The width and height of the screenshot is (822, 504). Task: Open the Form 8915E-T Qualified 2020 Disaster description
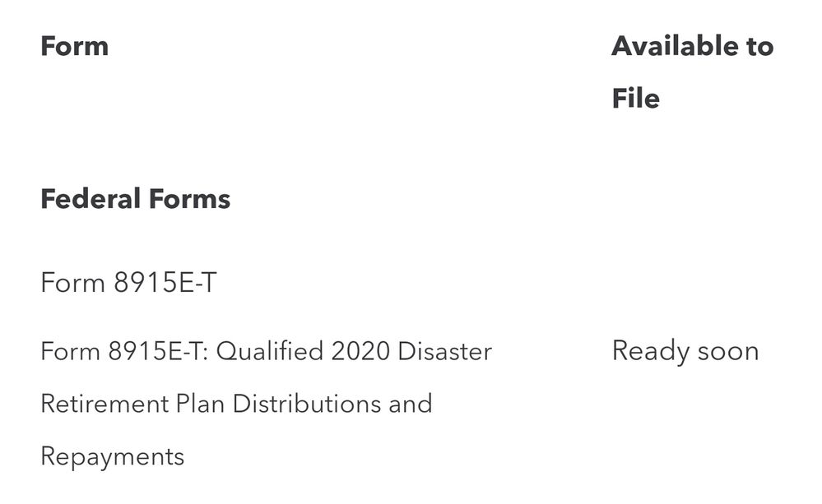click(266, 352)
